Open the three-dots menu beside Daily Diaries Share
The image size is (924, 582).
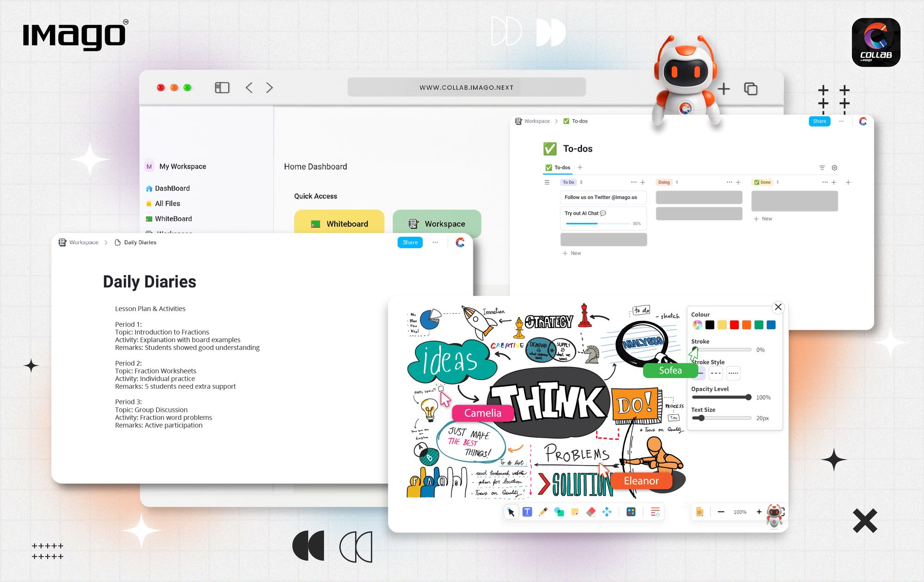tap(435, 242)
